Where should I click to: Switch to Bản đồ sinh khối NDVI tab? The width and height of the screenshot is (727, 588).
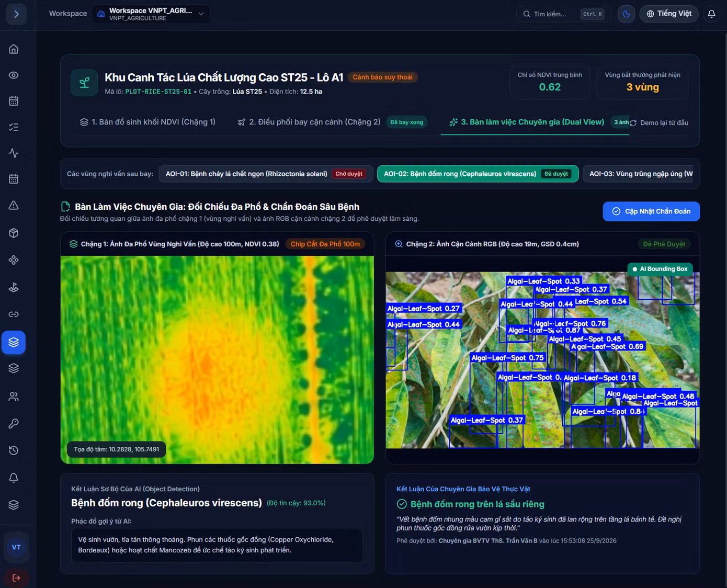(147, 122)
